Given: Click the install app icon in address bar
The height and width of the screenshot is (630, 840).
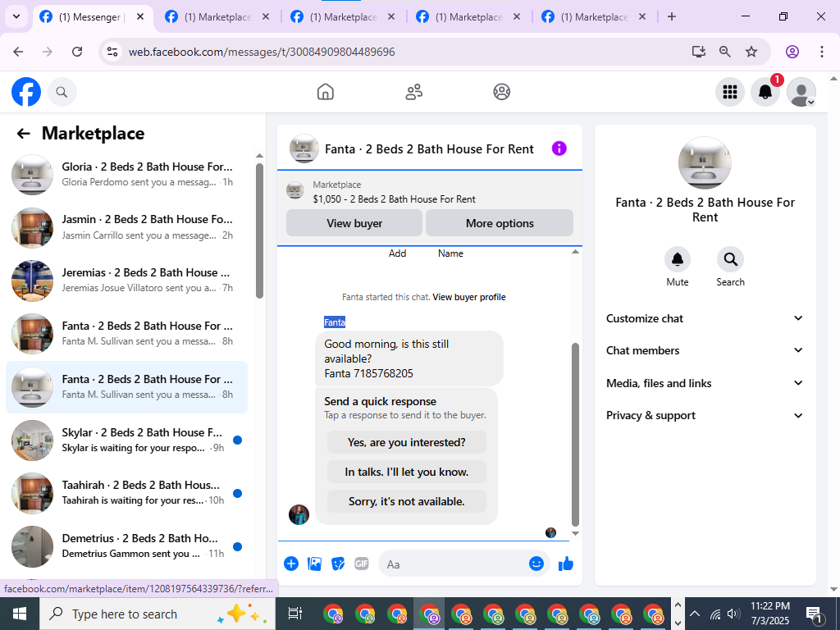Looking at the screenshot, I should [x=698, y=52].
